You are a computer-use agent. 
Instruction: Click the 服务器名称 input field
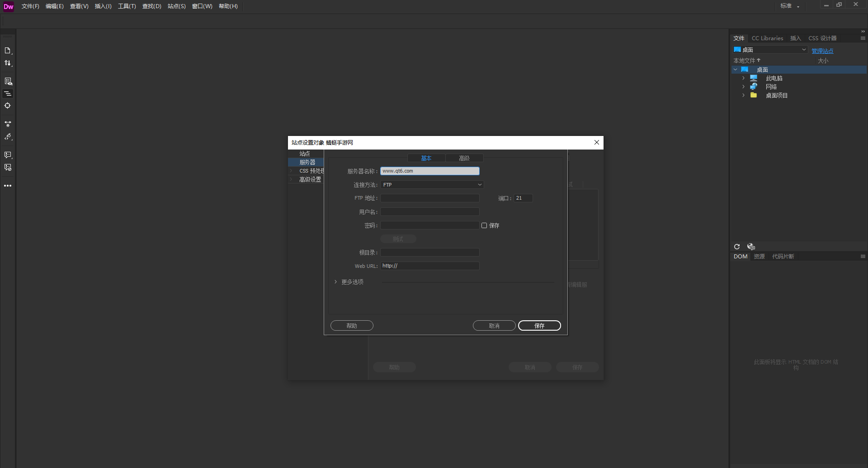[430, 171]
